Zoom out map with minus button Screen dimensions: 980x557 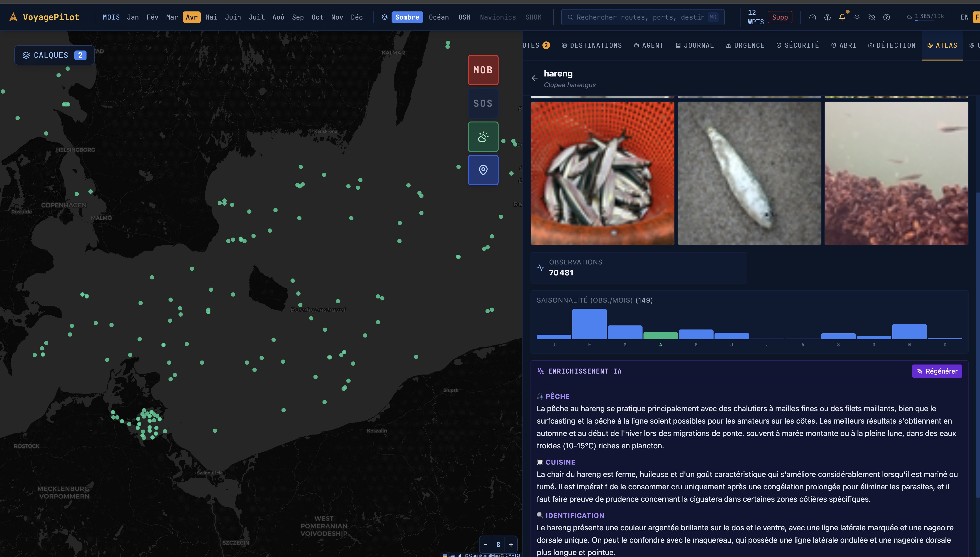click(485, 544)
